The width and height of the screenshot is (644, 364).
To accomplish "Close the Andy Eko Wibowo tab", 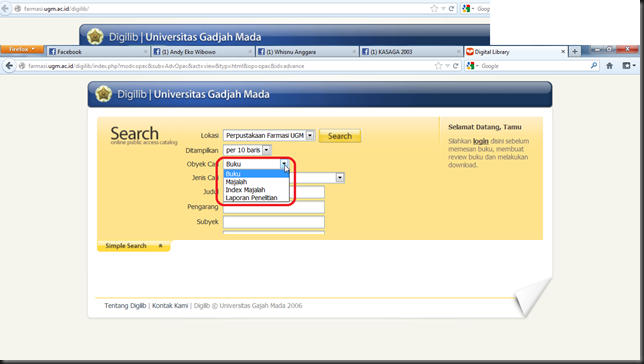I will 250,52.
